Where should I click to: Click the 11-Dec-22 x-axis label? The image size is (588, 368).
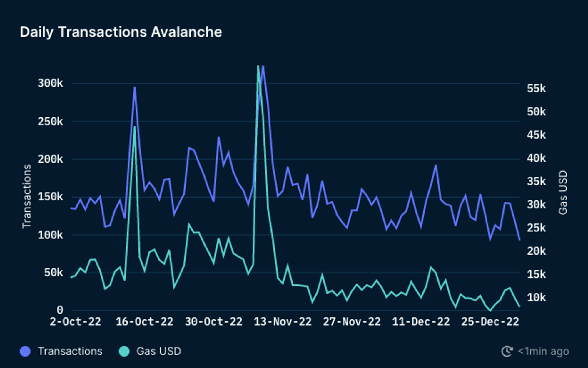click(x=421, y=322)
